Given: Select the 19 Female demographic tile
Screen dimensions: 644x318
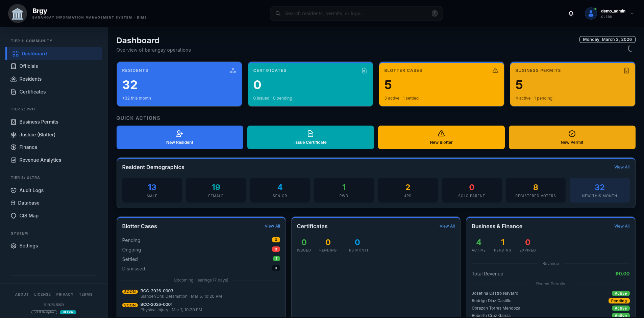Looking at the screenshot, I should [216, 190].
